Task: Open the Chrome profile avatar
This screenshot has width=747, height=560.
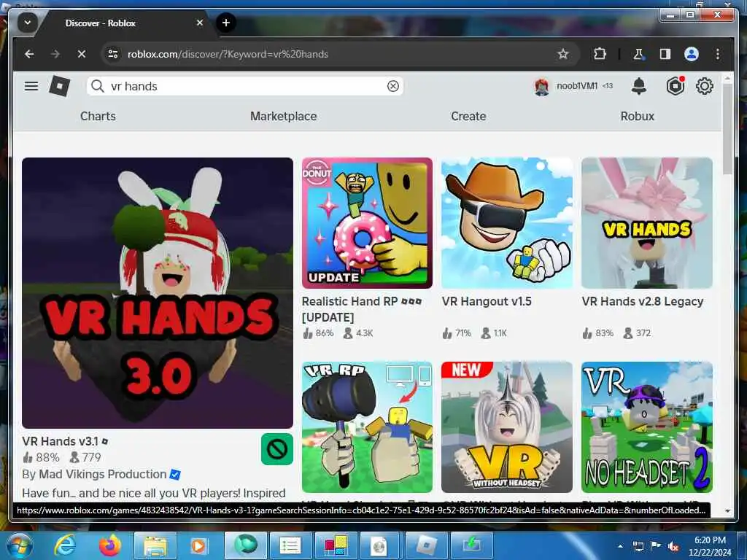Action: click(692, 54)
